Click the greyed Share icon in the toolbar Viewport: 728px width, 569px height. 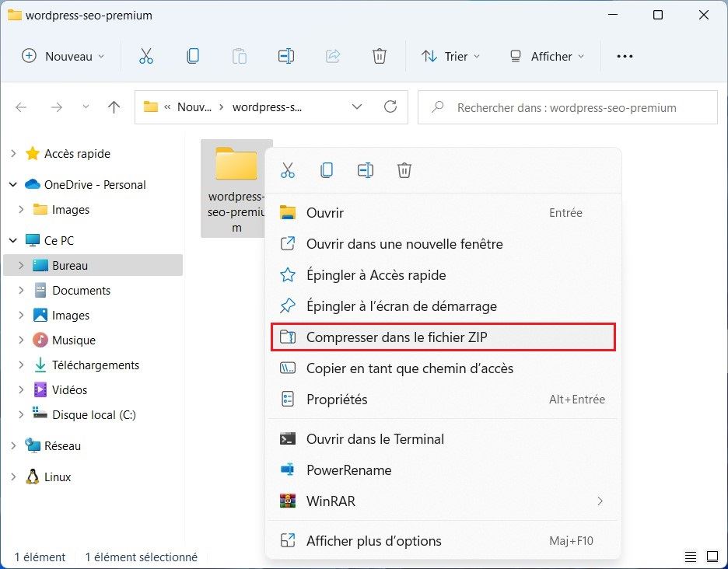click(x=332, y=56)
